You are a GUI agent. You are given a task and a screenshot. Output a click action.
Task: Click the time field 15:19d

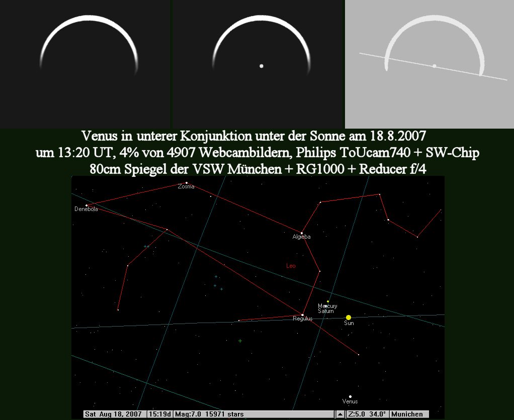click(159, 414)
